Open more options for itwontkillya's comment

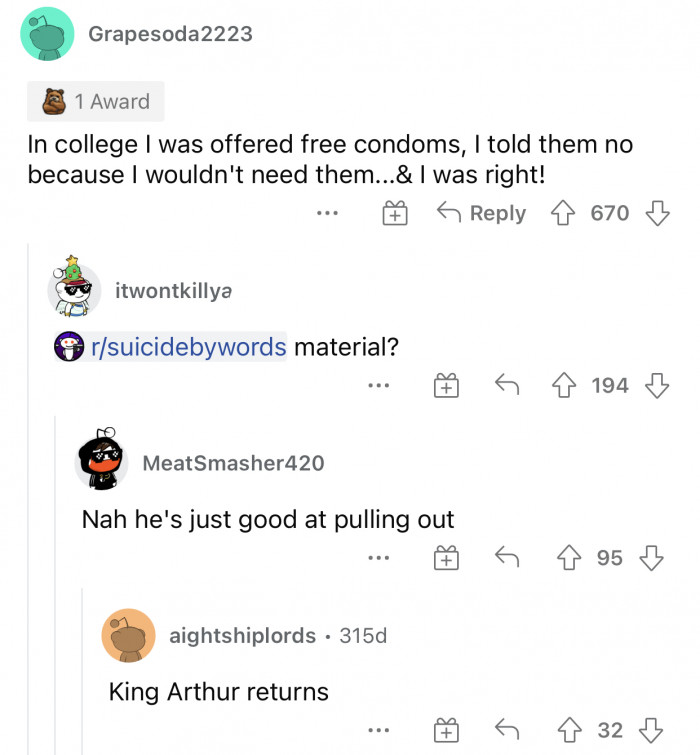click(377, 385)
